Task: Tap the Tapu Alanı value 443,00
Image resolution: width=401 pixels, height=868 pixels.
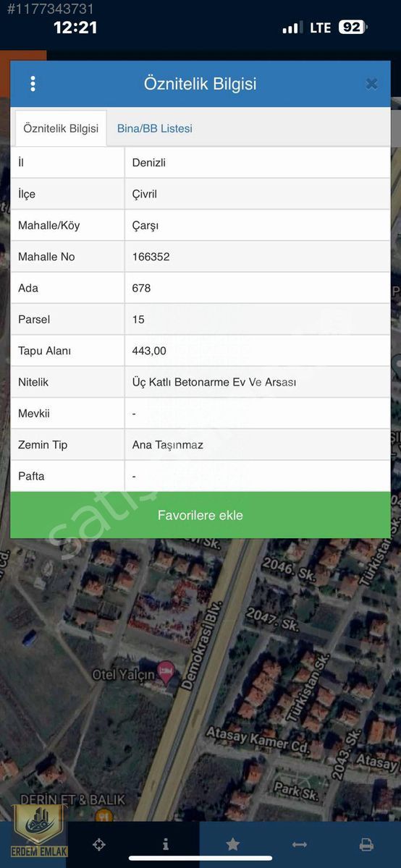Action: coord(149,351)
